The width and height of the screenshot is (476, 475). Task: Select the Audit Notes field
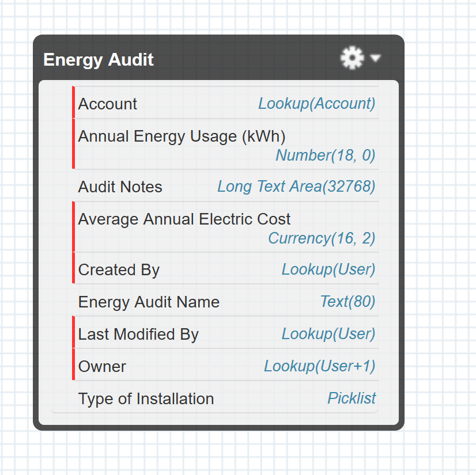[x=120, y=187]
